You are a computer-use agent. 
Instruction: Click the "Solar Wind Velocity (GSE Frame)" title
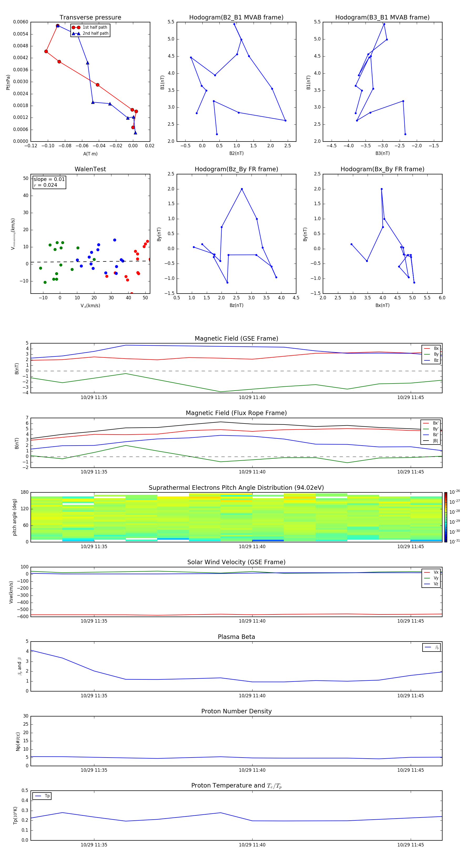[236, 562]
